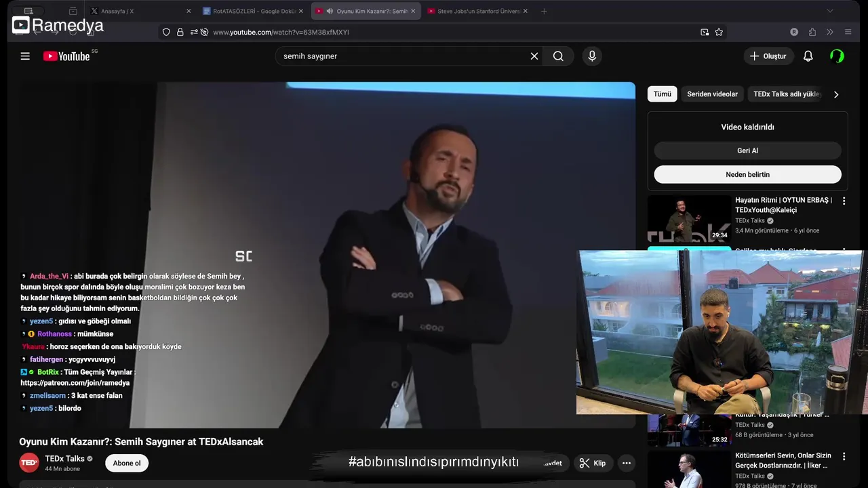Clear the search box with X
The image size is (868, 488).
534,56
